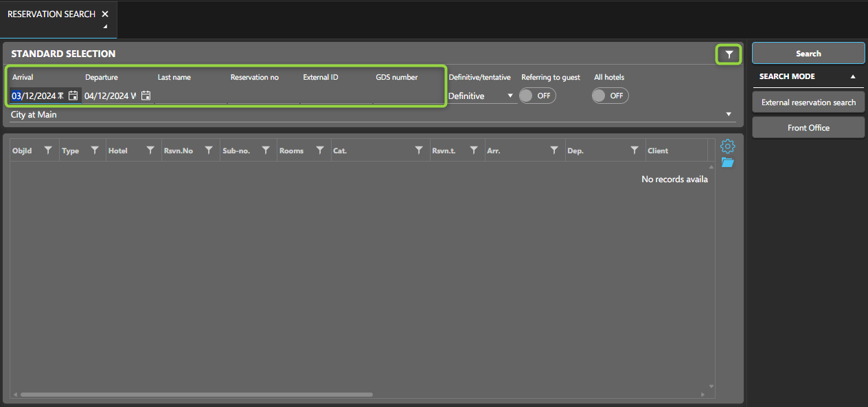Filter the Arr. column
Image resolution: width=868 pixels, height=407 pixels.
(x=554, y=151)
